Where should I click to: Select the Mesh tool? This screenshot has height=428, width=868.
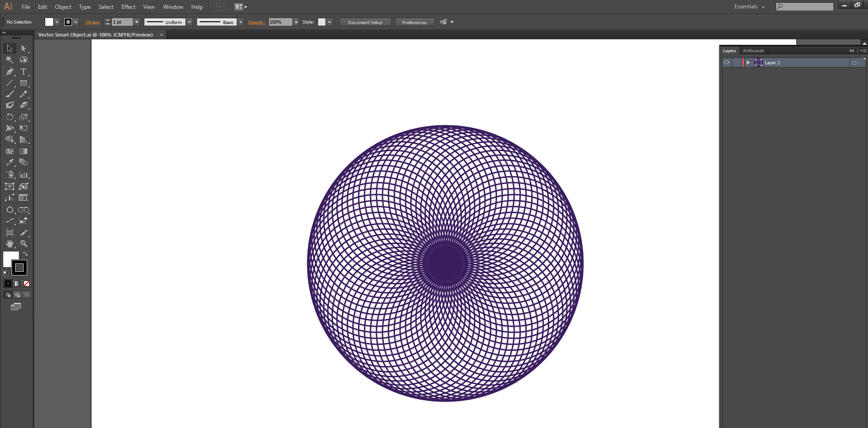(x=10, y=151)
